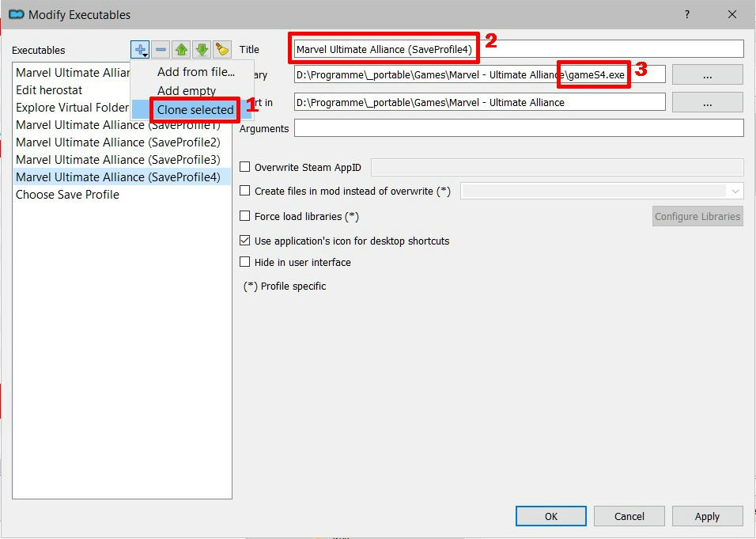Remove selected executable with minus icon

161,50
